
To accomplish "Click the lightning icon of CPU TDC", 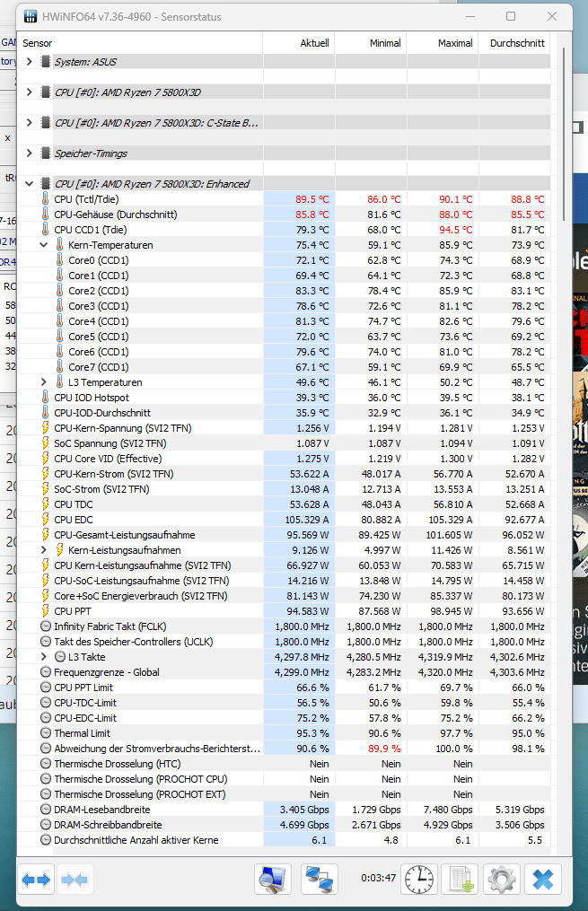I will pyautogui.click(x=45, y=504).
